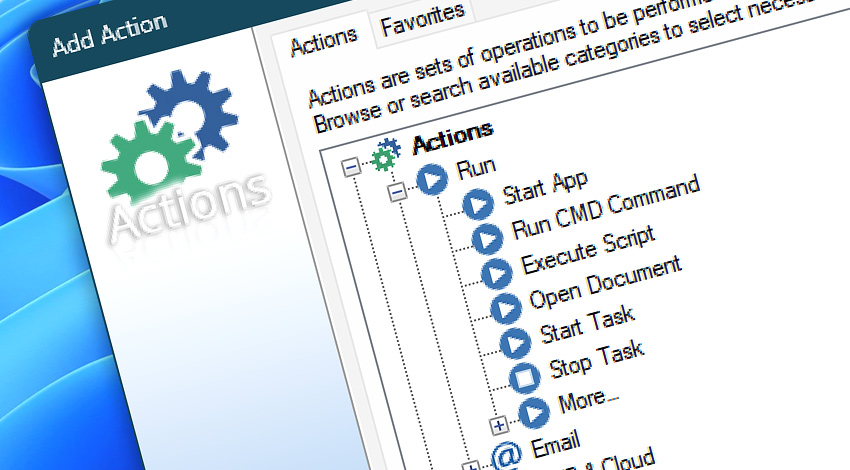Click the Email at-sign icon

506,455
